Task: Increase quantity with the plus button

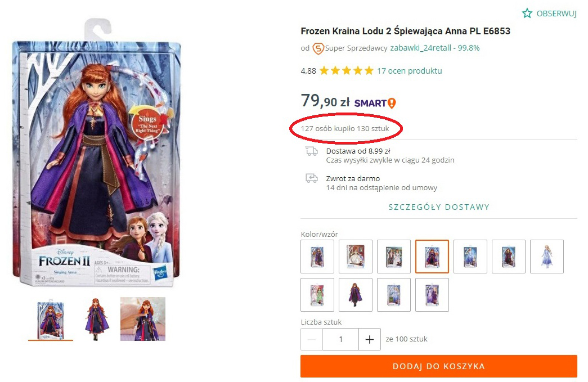Action: (369, 339)
